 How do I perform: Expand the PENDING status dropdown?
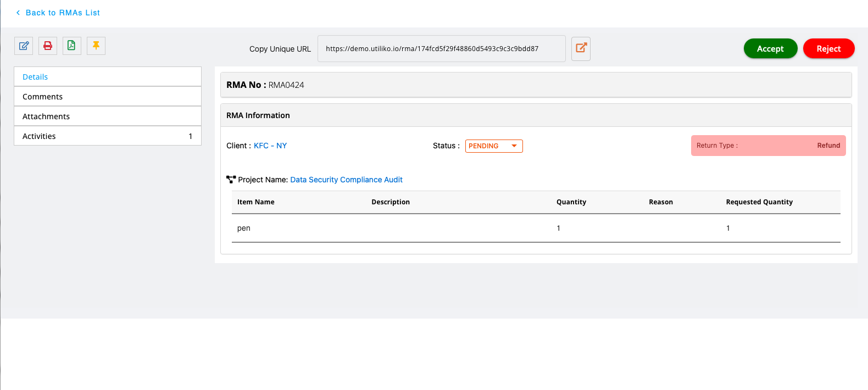[x=493, y=146]
